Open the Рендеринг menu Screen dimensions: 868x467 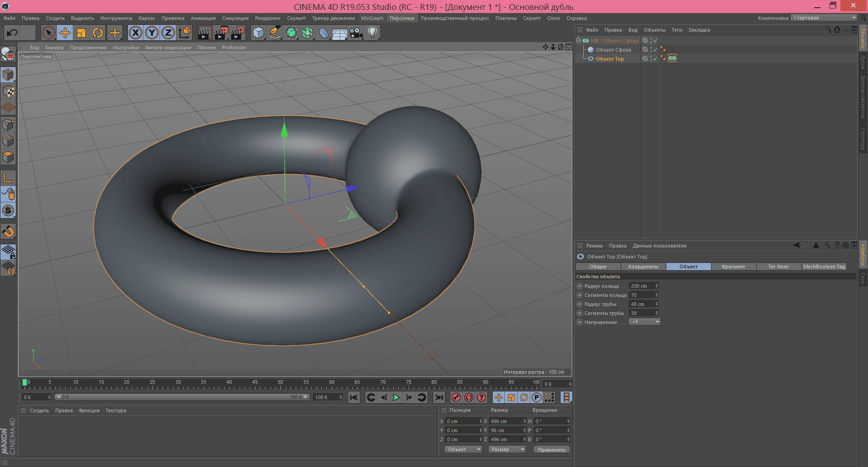(268, 18)
